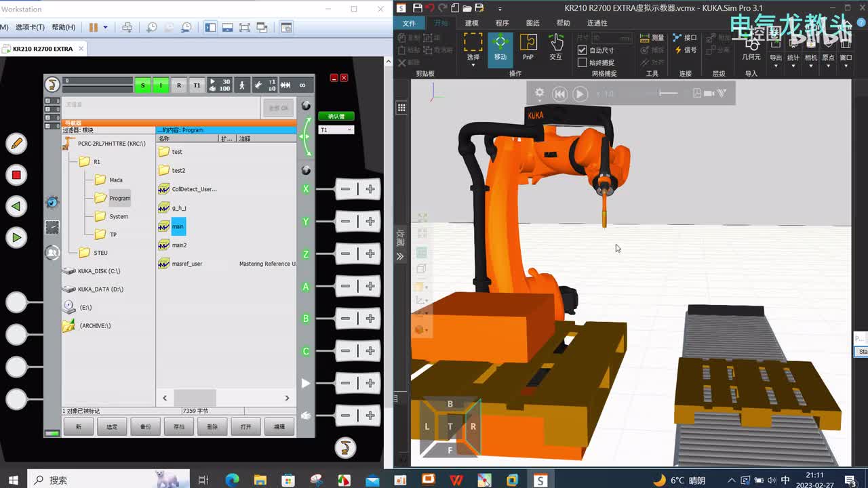Click the KUKA robot main menu key
The width and height of the screenshot is (868, 488).
click(52, 85)
